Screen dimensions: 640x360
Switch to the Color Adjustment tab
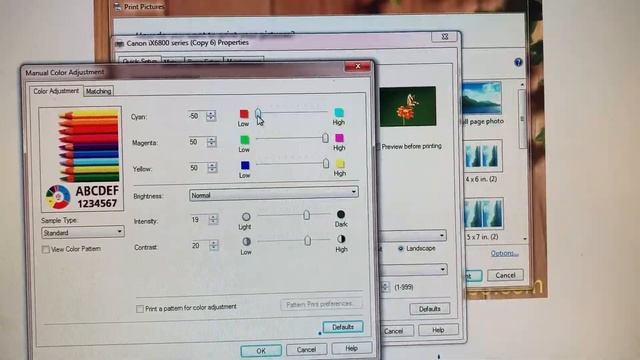pyautogui.click(x=56, y=91)
